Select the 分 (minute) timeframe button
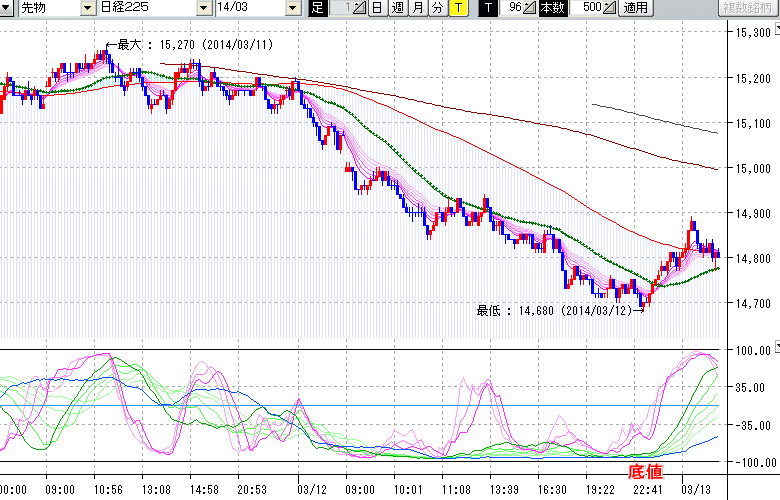780x500 pixels. (x=437, y=8)
